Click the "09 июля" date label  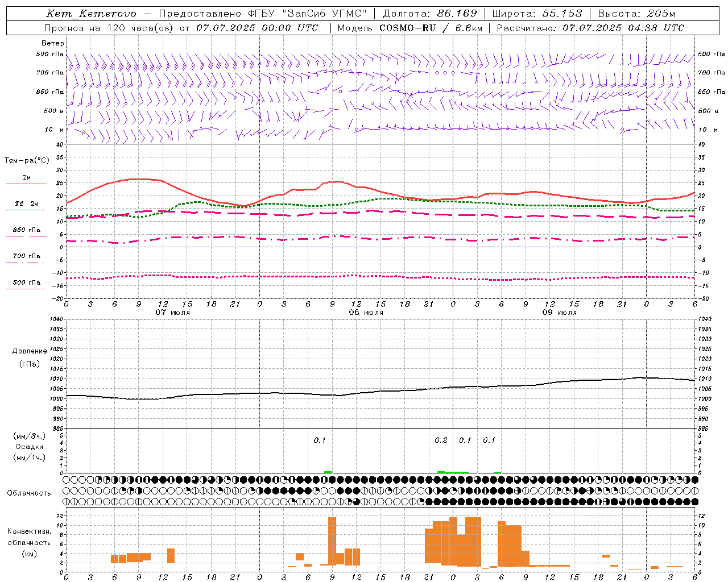coord(560,313)
